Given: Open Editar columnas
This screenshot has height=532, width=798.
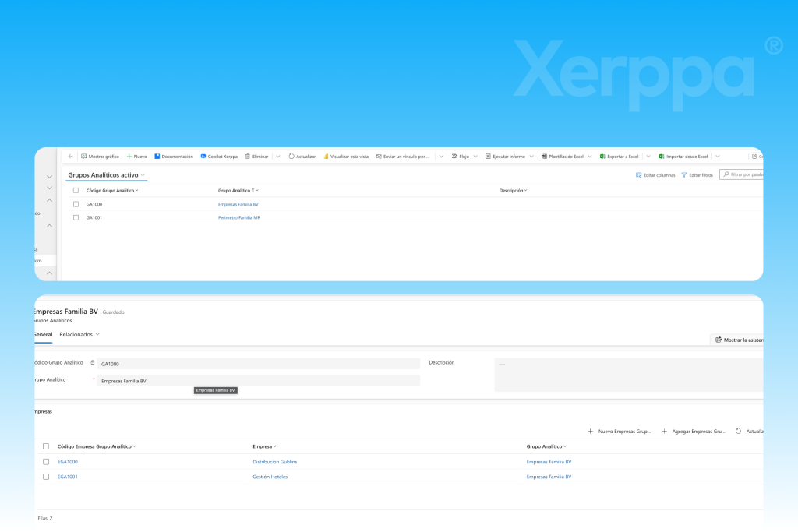Looking at the screenshot, I should (655, 175).
